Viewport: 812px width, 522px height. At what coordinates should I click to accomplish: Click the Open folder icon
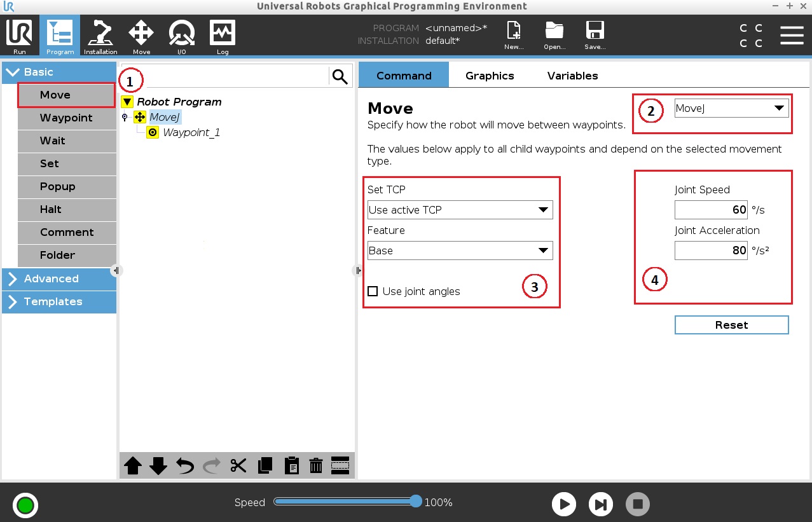point(554,36)
